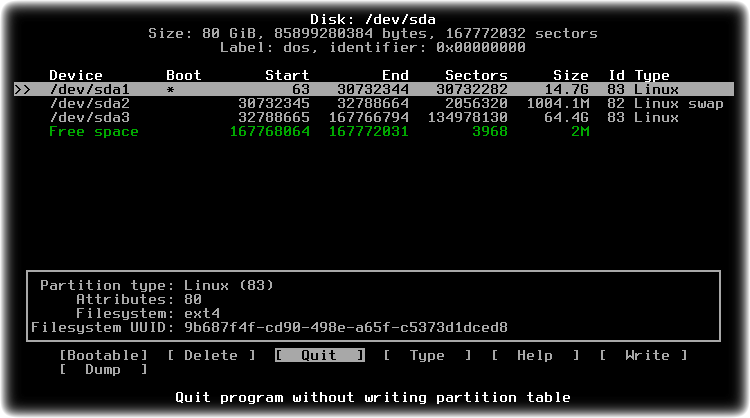This screenshot has height=418, width=750.
Task: Open the Type menu option
Action: pyautogui.click(x=427, y=355)
